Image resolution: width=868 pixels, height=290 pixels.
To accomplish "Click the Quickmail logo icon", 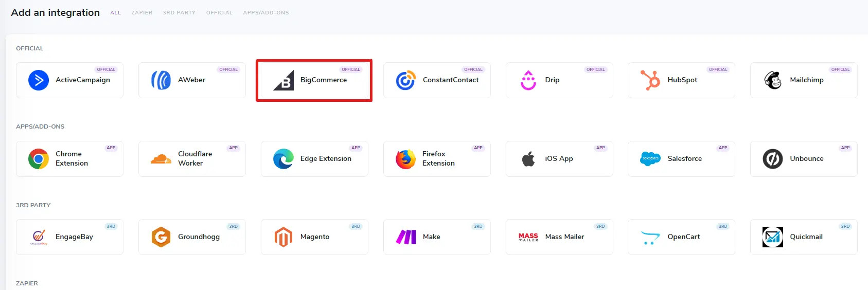I will click(x=773, y=237).
